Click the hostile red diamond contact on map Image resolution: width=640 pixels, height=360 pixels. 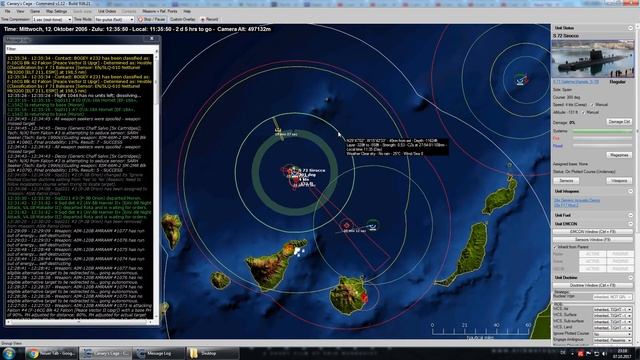347,225
